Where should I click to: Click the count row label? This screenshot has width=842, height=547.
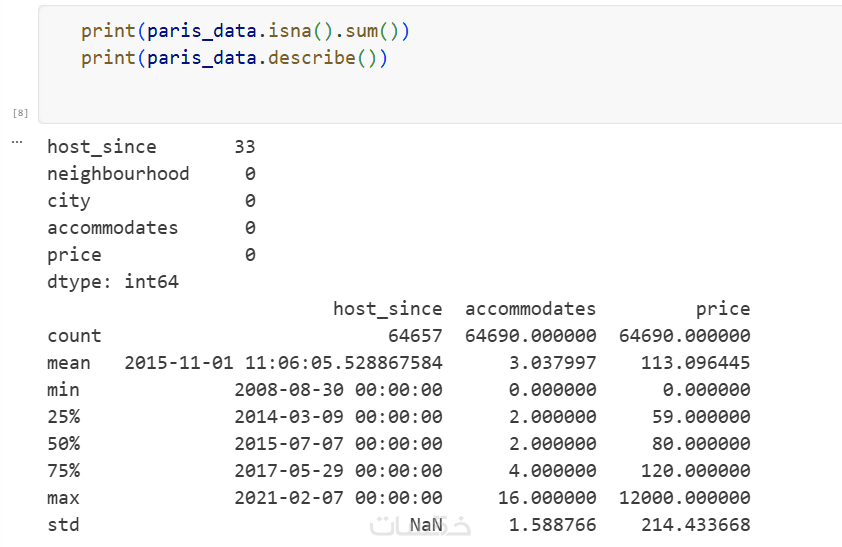click(x=74, y=336)
